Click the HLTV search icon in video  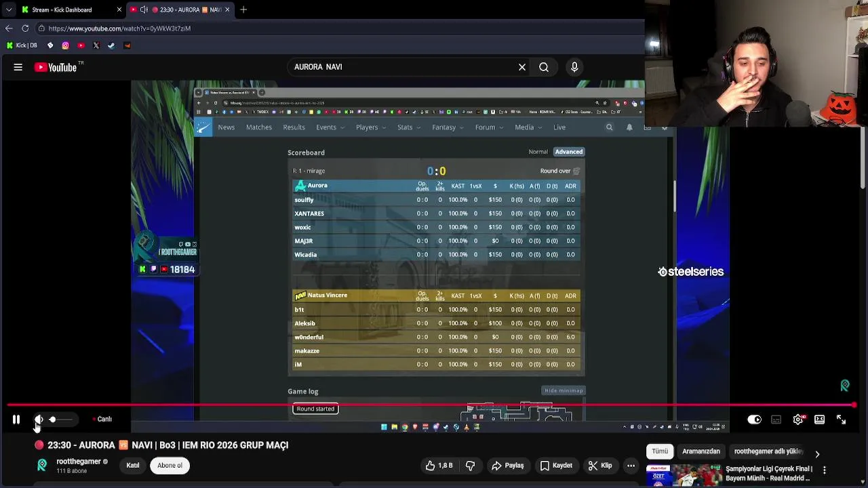[609, 127]
